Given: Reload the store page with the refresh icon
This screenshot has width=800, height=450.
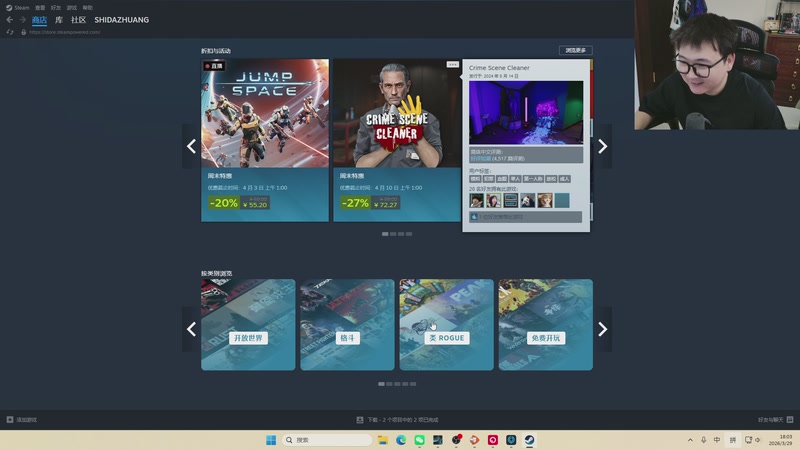Looking at the screenshot, I should 10,32.
